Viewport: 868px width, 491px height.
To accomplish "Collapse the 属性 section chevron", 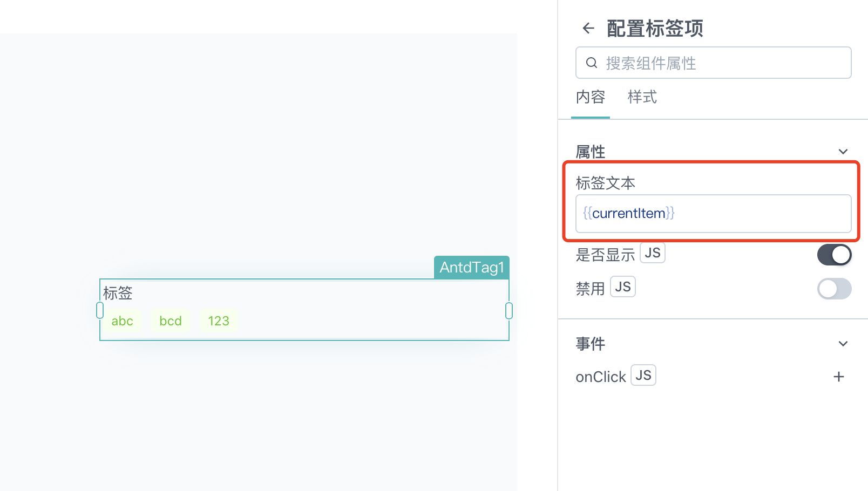I will pyautogui.click(x=843, y=152).
